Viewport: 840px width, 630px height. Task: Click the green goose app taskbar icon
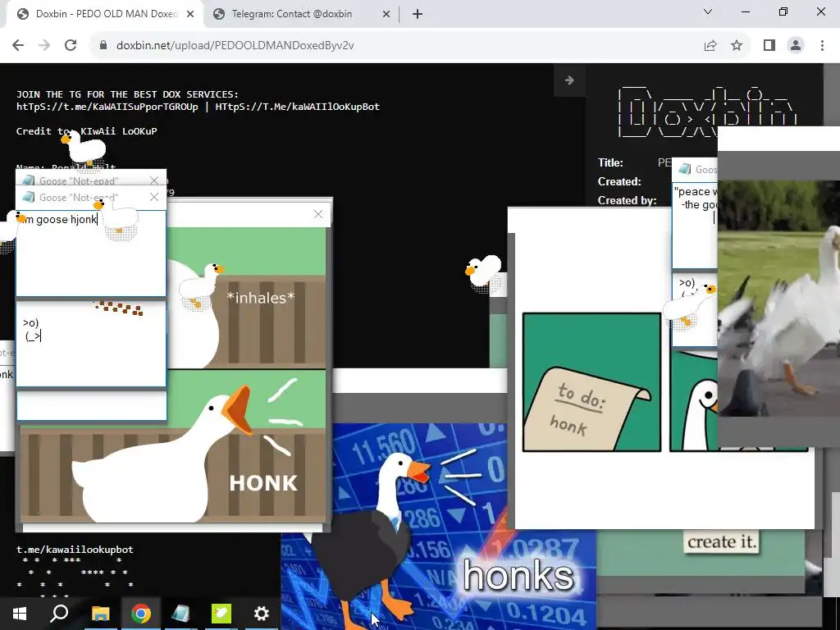pyautogui.click(x=221, y=614)
